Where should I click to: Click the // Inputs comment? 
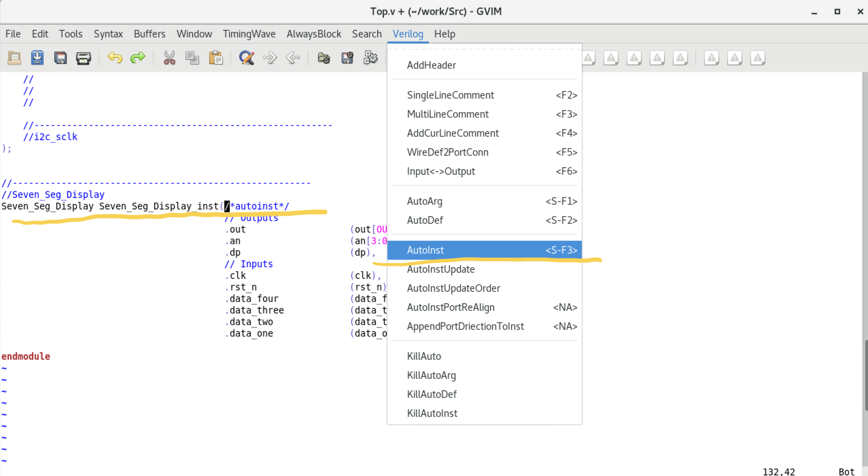coord(249,264)
